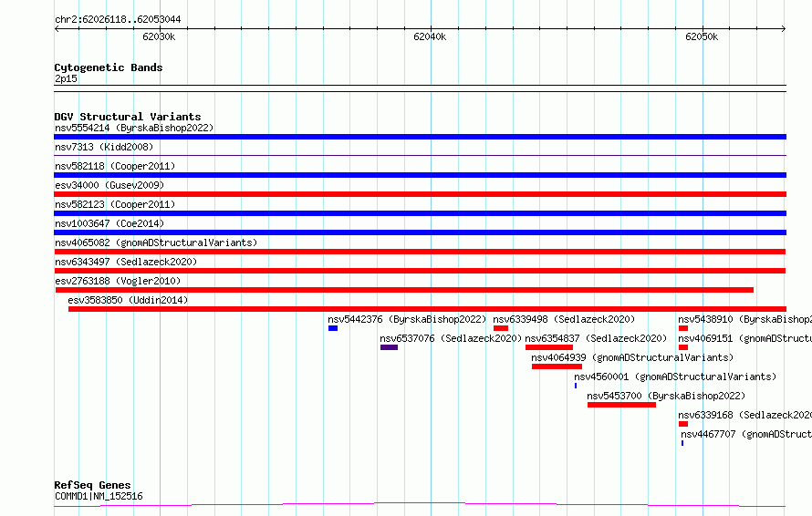Select the tiny blue nsv4560001 marker
Viewport: 812px width, 516px height.
click(x=576, y=386)
